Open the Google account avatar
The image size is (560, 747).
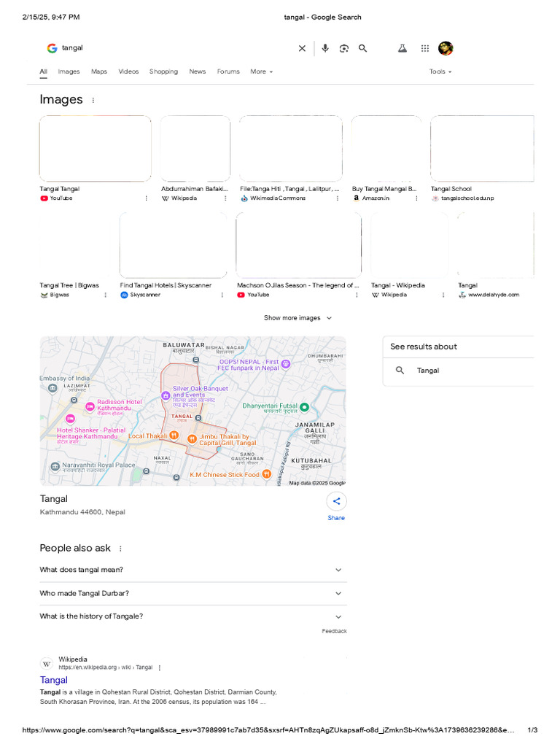click(446, 48)
